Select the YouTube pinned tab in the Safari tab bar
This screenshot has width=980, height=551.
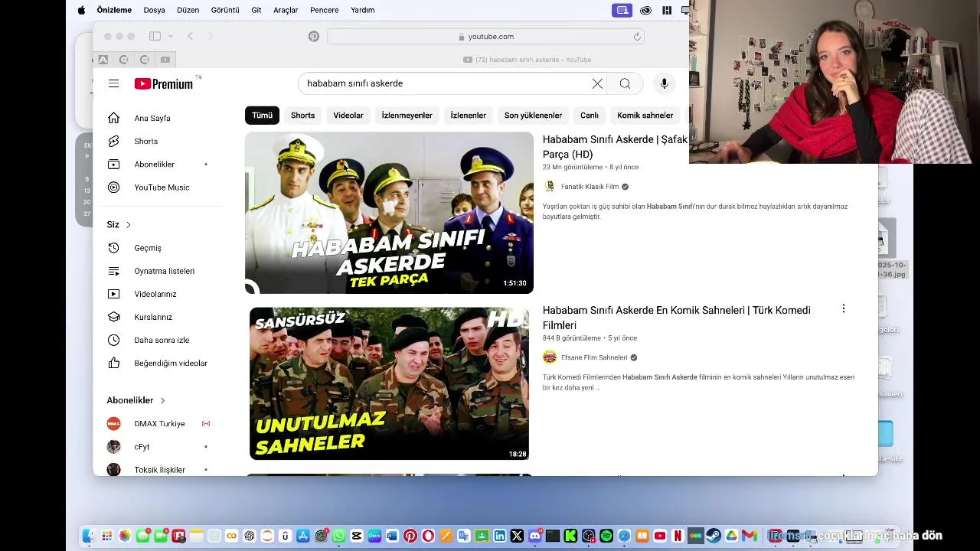[x=165, y=60]
